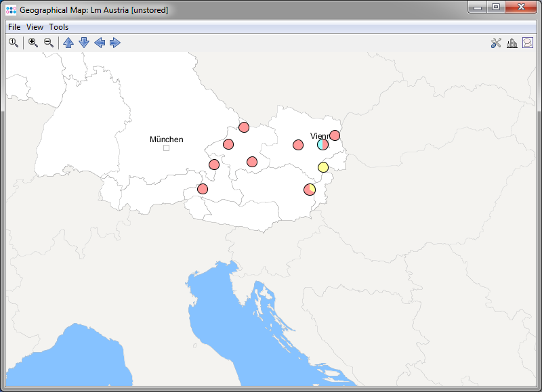Viewport: 542px width, 392px height.
Task: Minimize the Geographical Map window
Action: pyautogui.click(x=478, y=7)
